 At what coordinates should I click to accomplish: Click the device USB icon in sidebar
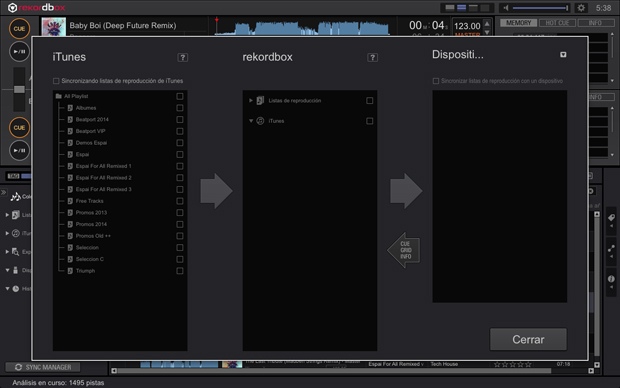(15, 270)
